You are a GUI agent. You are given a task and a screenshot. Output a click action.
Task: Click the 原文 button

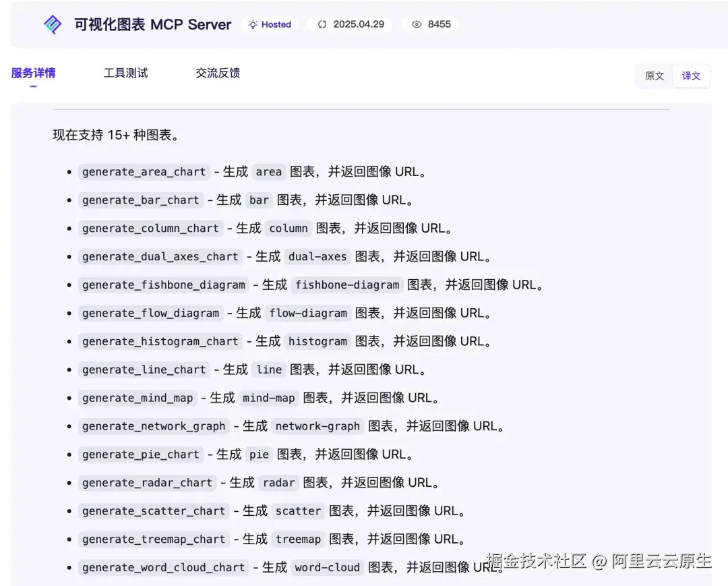click(x=653, y=76)
